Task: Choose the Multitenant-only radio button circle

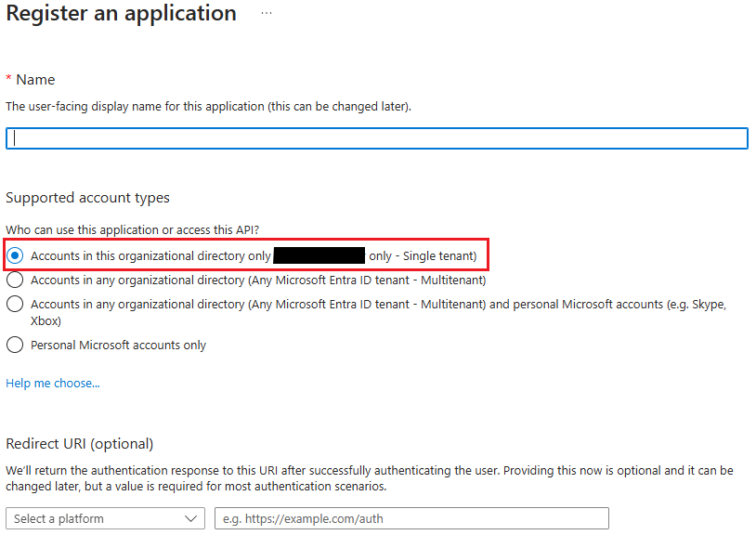Action: pyautogui.click(x=15, y=280)
